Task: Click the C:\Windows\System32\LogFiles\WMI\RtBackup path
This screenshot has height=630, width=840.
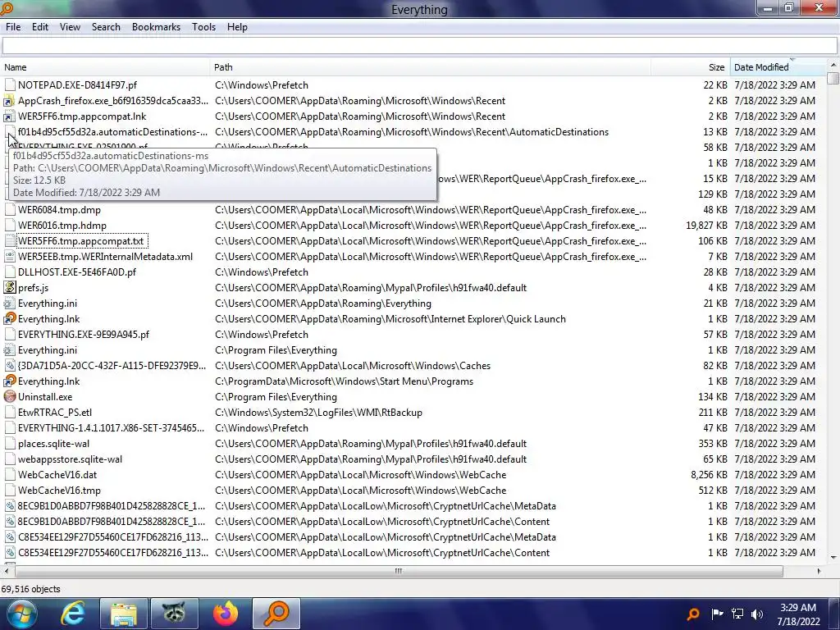Action: coord(319,413)
